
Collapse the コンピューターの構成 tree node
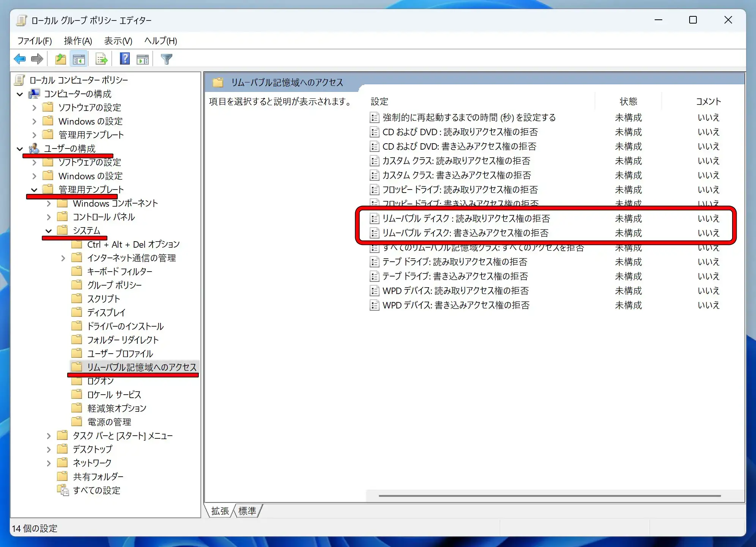(20, 94)
